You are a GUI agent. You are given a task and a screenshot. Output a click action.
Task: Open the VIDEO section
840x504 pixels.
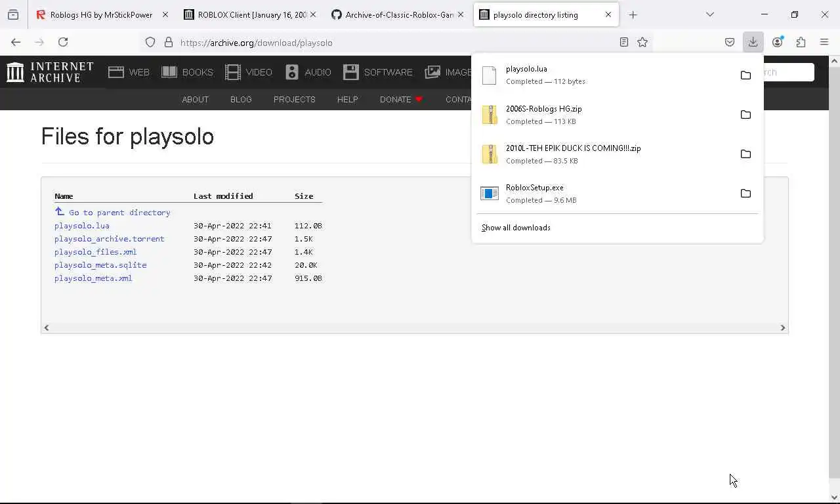pyautogui.click(x=248, y=72)
